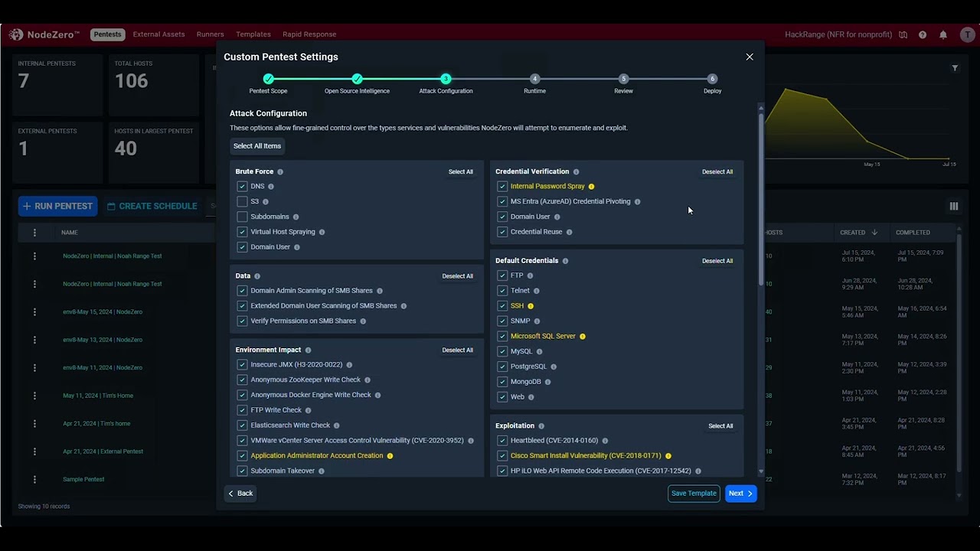Click the info icon next to Heartbleed
This screenshot has height=551, width=980.
point(605,441)
